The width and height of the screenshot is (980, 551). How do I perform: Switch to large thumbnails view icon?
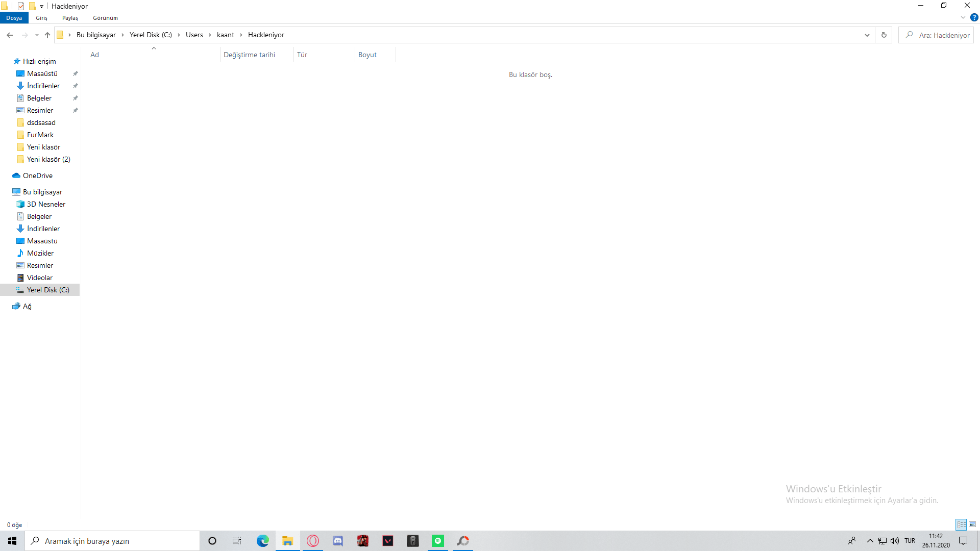pyautogui.click(x=972, y=524)
